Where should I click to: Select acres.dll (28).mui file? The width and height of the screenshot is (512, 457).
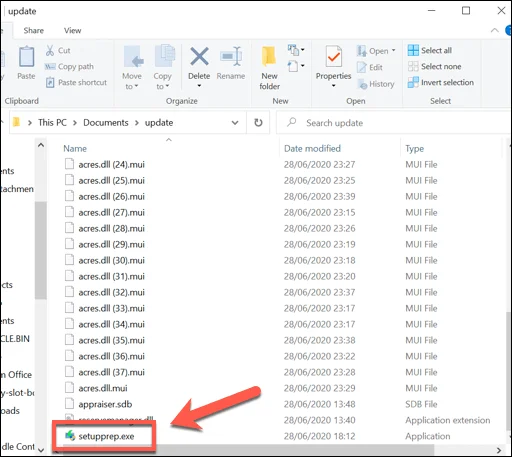pos(112,228)
